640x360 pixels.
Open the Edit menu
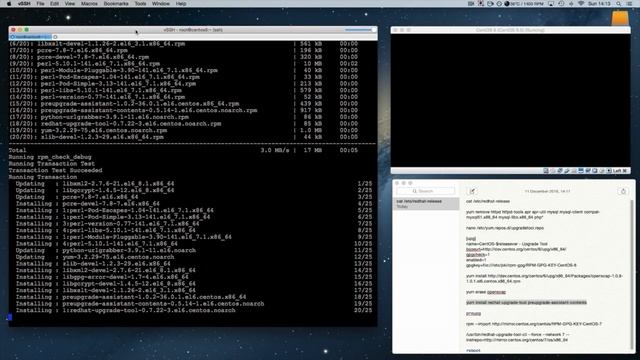coord(54,4)
